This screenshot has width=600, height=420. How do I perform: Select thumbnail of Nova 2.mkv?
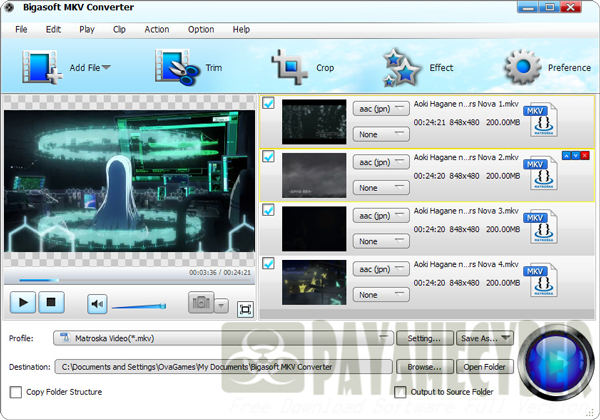click(314, 176)
